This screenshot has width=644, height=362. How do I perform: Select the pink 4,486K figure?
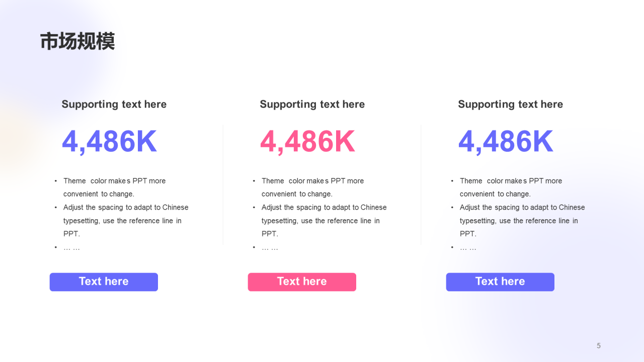[x=307, y=142]
